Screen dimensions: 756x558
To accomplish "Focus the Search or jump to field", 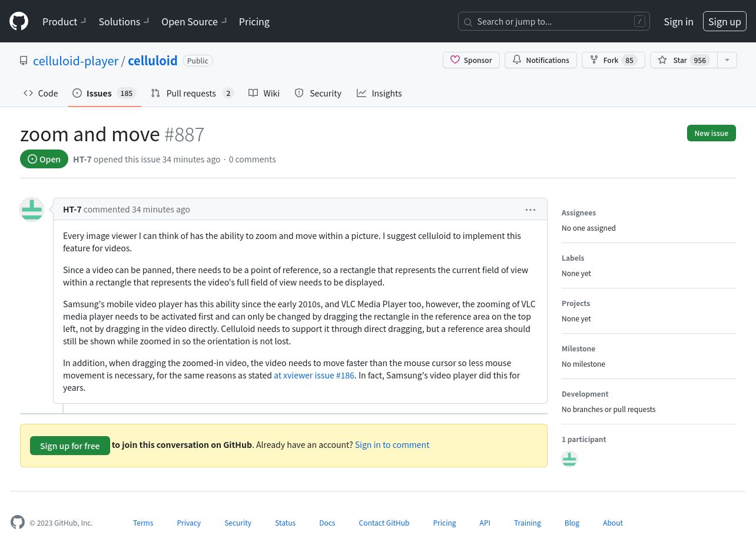I will [554, 22].
